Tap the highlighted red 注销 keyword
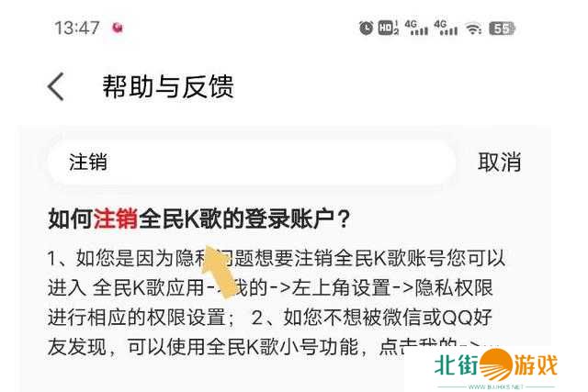 pos(116,219)
